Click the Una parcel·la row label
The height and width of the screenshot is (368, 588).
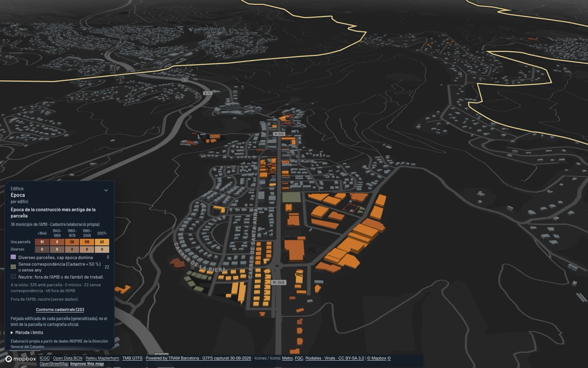click(x=21, y=242)
